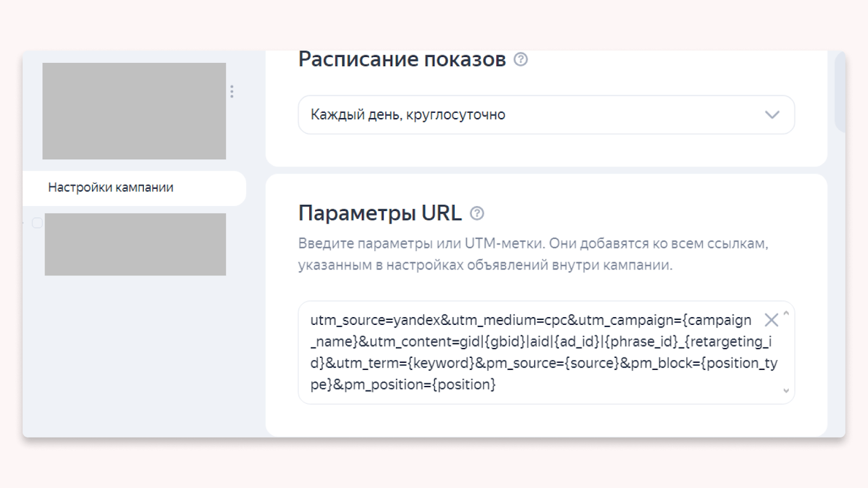The width and height of the screenshot is (868, 488).
Task: Click the down arrow in URL parameters box
Action: [786, 390]
